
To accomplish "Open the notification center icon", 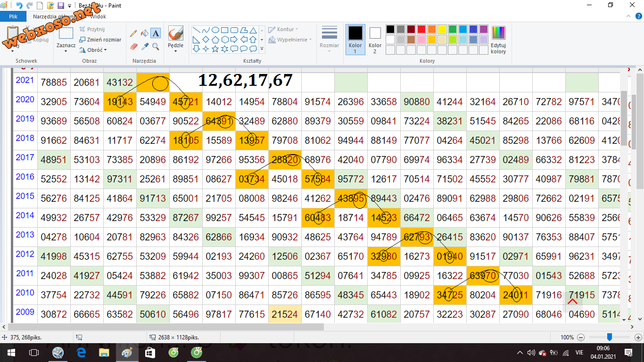I will click(628, 353).
